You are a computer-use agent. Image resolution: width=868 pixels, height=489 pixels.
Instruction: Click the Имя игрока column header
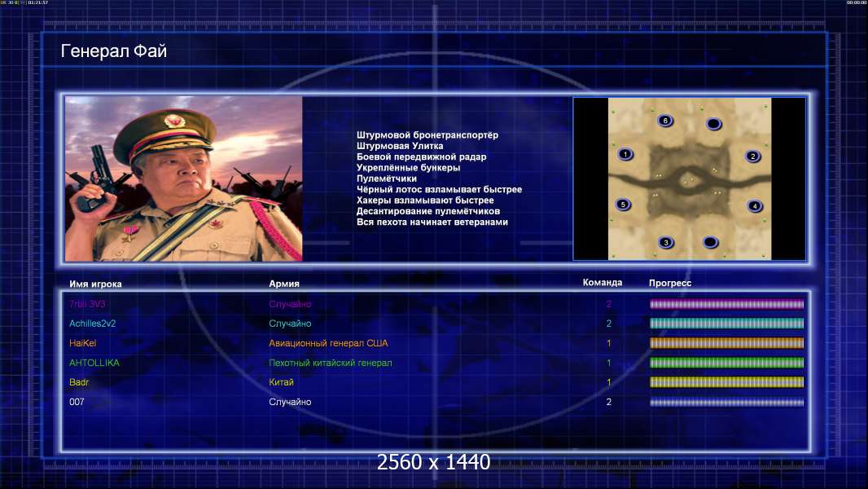click(x=95, y=284)
